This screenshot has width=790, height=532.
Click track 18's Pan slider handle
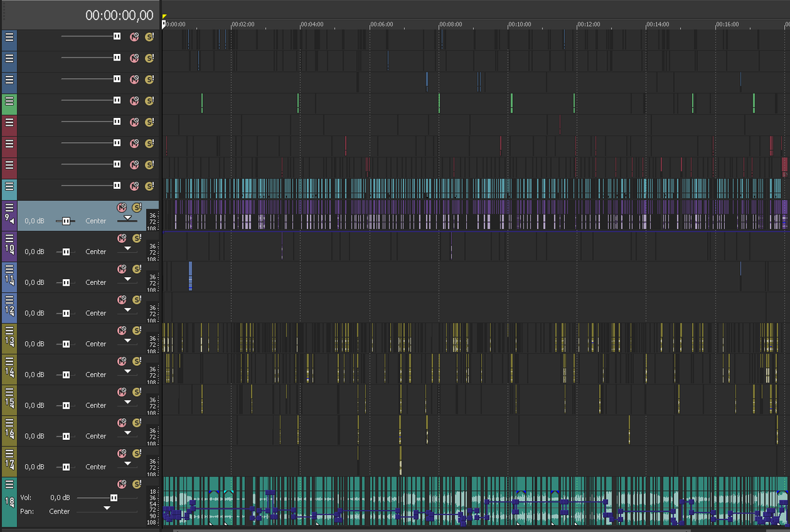click(107, 508)
